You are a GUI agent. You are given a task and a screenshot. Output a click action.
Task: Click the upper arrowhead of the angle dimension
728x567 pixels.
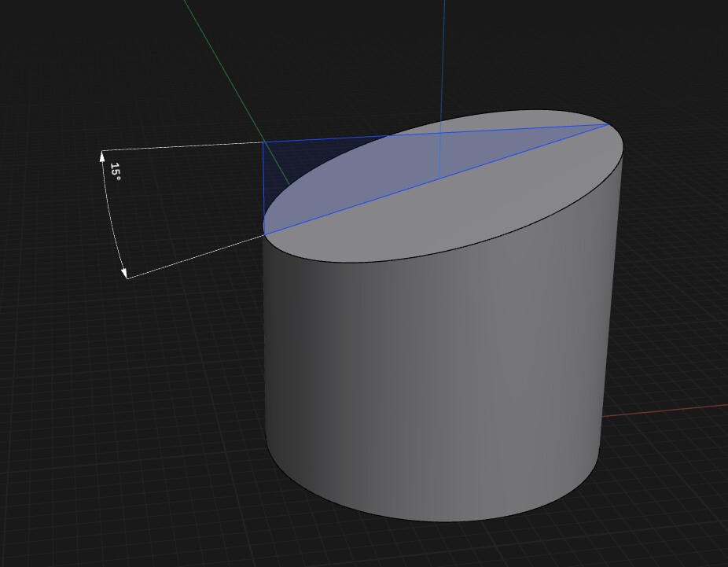coord(102,156)
